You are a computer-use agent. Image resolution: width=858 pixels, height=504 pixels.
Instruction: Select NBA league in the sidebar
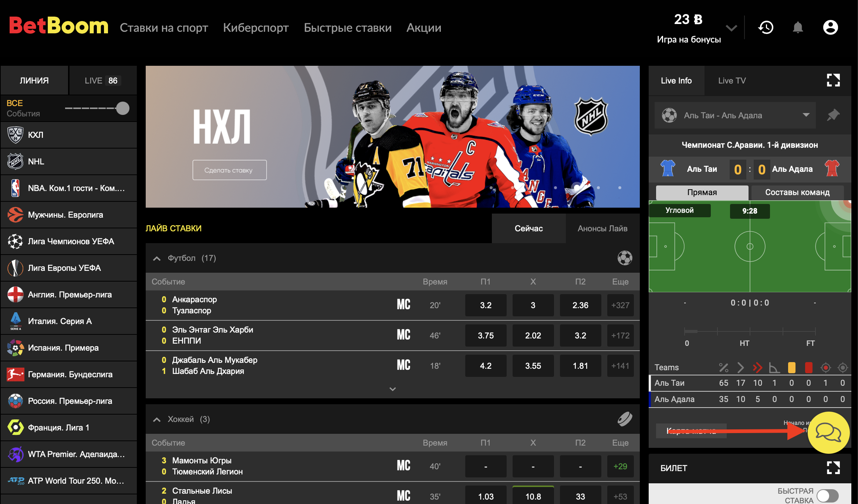tap(69, 188)
